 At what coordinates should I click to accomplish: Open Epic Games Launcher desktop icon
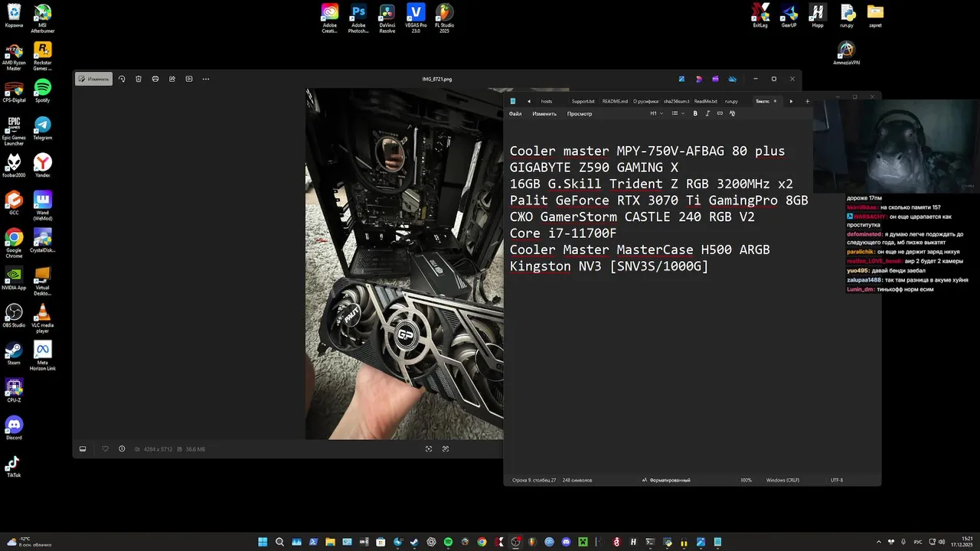click(14, 131)
